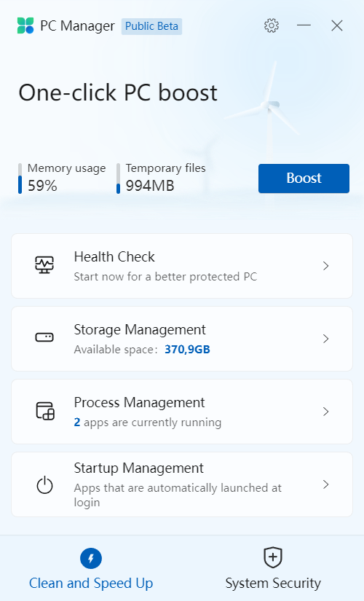Open the Health Check title
364x601 pixels.
click(x=114, y=257)
